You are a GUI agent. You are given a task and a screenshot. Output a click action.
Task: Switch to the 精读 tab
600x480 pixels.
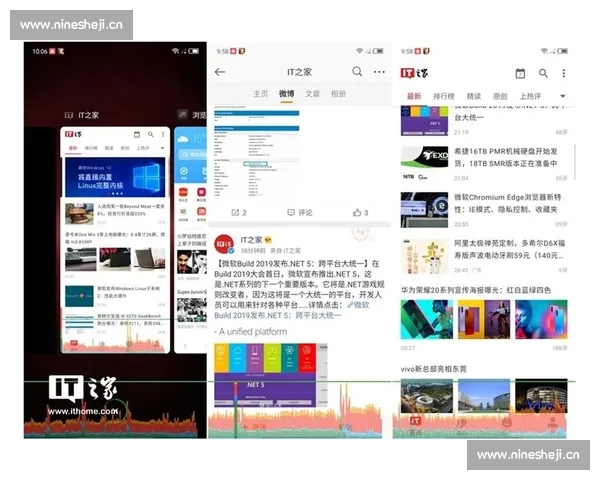point(474,96)
